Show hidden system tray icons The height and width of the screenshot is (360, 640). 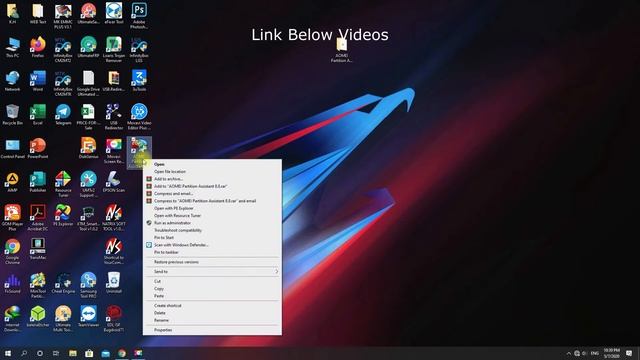pos(568,353)
